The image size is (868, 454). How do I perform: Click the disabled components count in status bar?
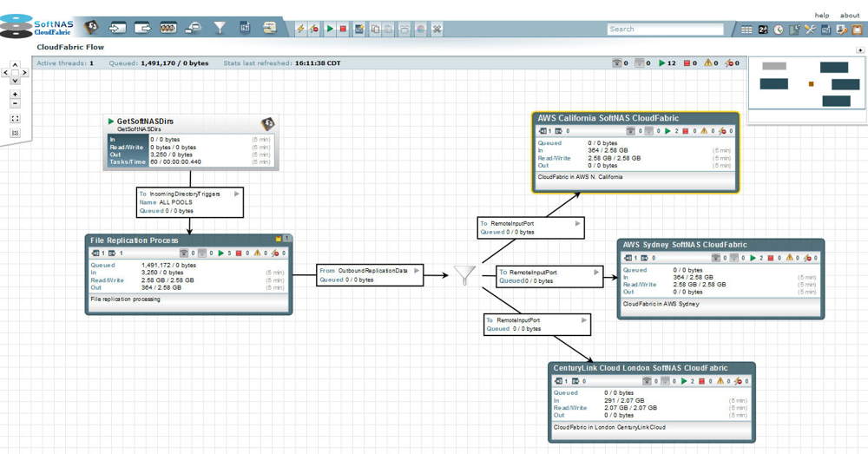click(x=732, y=63)
